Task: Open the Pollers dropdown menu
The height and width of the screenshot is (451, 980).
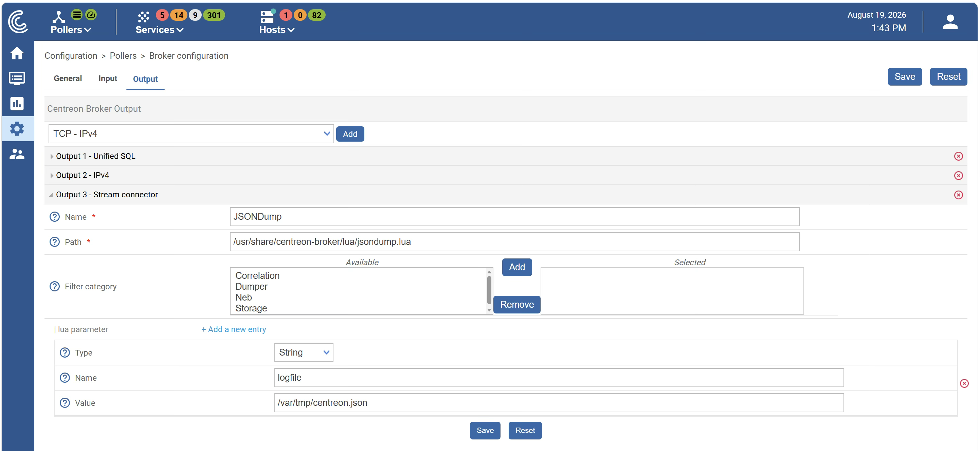Action: 71,30
